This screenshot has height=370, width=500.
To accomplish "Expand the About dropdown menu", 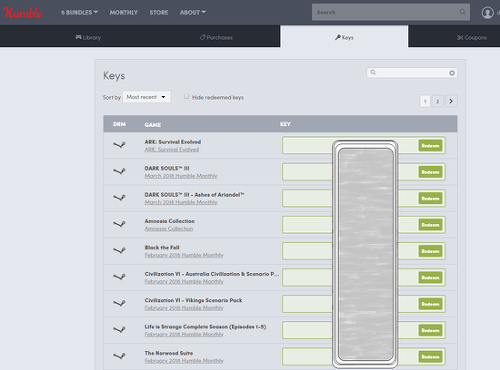I will click(193, 12).
